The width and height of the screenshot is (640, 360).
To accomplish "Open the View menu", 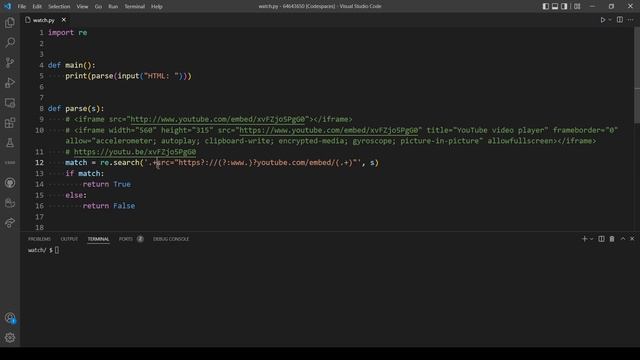I will 82,7.
